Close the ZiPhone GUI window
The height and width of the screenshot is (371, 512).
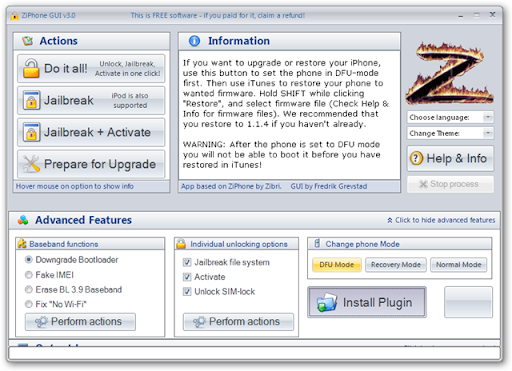(x=492, y=15)
